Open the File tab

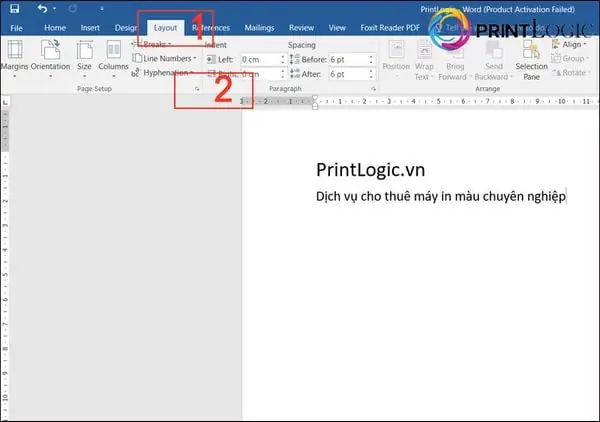16,28
